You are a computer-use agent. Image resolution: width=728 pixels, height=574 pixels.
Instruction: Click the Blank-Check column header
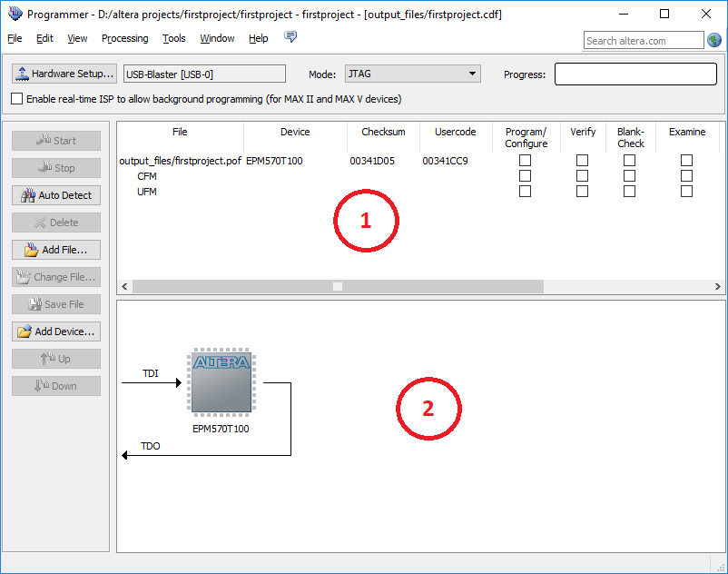tap(631, 137)
